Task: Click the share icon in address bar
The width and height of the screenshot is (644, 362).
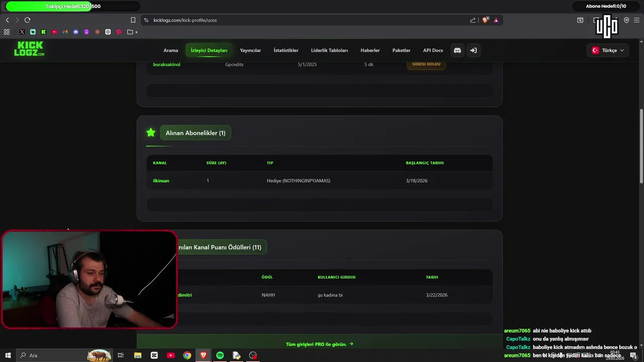Action: [x=473, y=20]
